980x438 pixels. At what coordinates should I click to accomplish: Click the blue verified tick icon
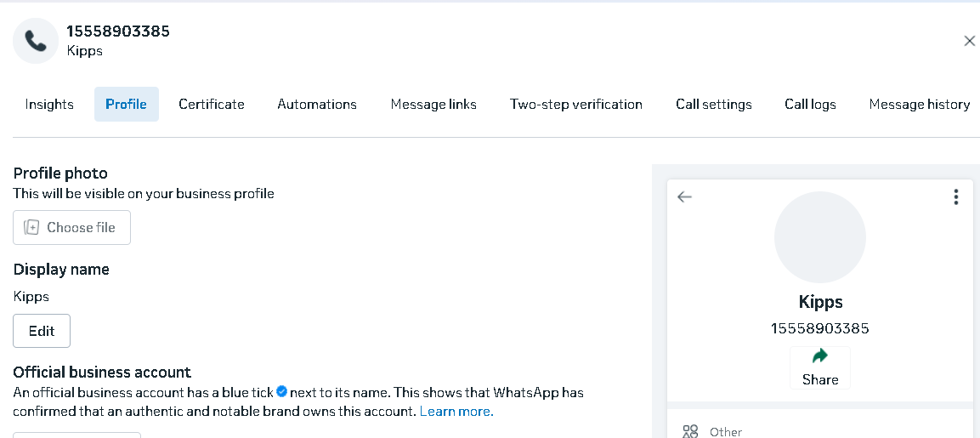coord(281,392)
